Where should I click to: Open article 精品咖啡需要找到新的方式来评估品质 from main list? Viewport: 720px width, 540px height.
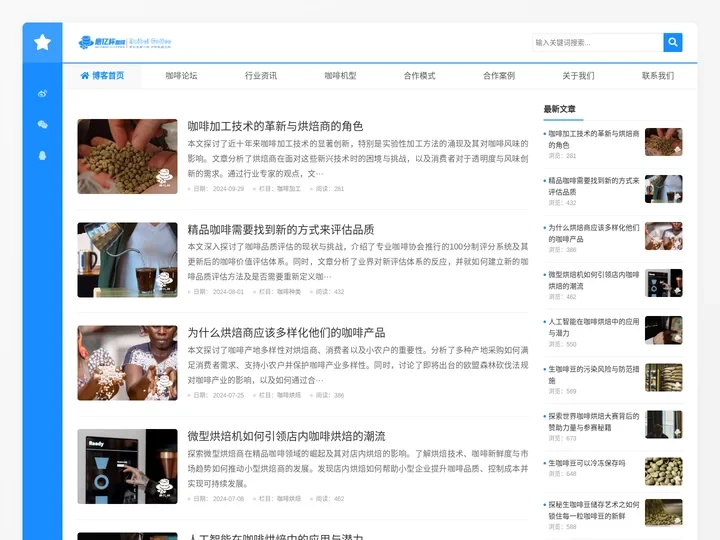click(x=281, y=229)
